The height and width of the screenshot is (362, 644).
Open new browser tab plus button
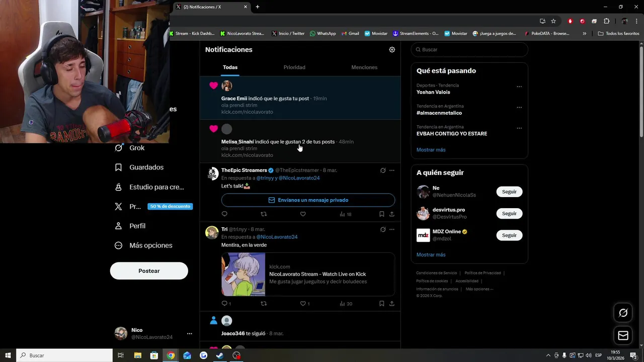[258, 7]
